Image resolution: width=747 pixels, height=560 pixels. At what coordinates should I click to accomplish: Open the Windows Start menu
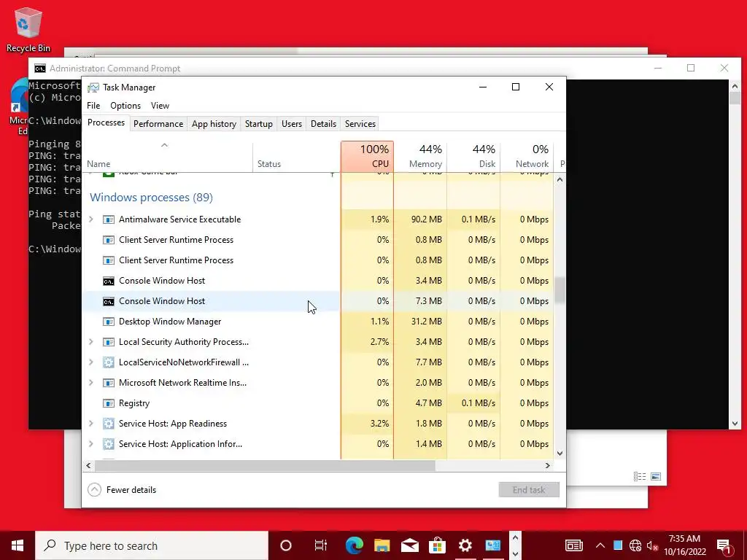[18, 545]
